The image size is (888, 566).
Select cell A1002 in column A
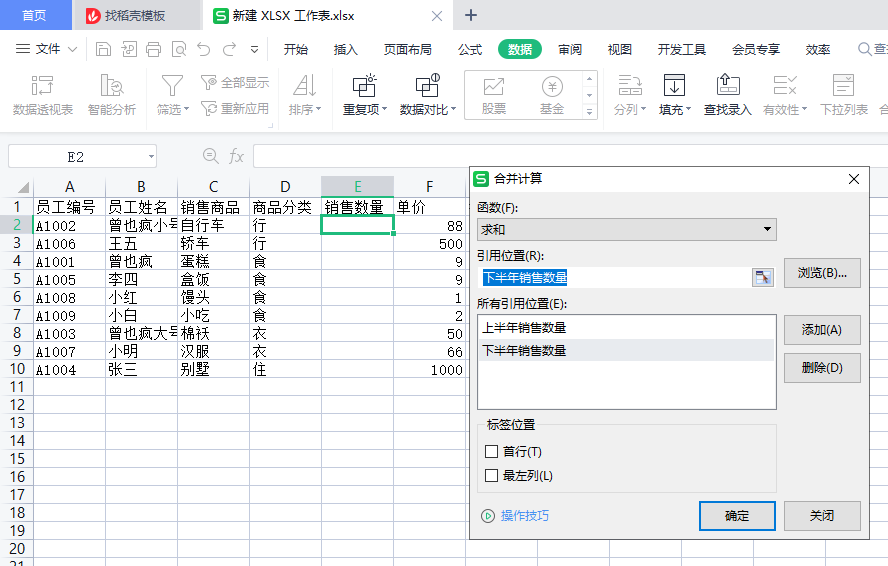click(70, 225)
